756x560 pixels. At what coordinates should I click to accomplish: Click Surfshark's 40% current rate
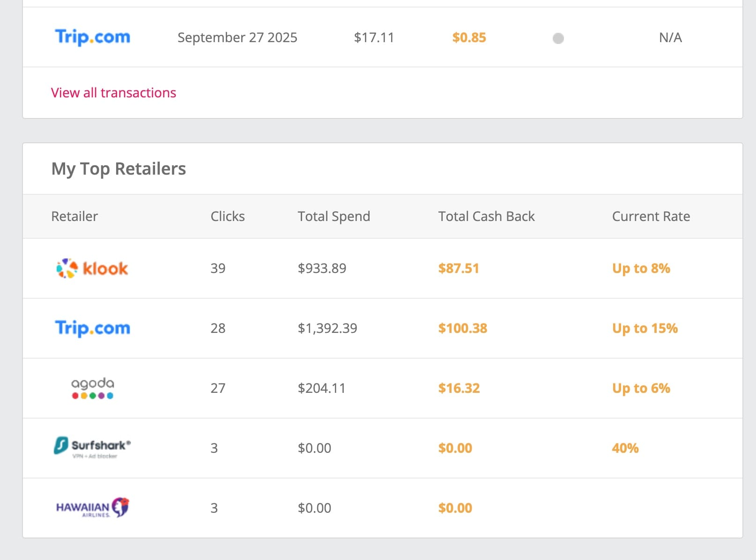pyautogui.click(x=625, y=448)
